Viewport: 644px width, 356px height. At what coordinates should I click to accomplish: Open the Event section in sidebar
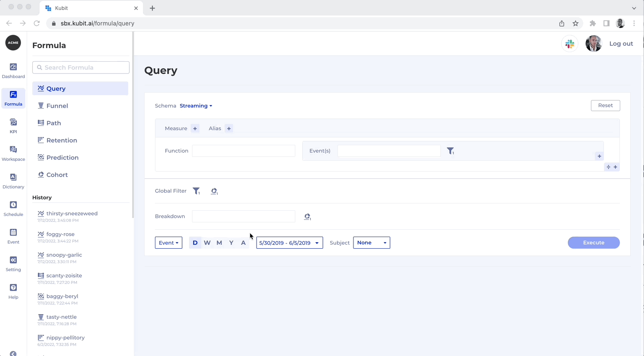(13, 236)
